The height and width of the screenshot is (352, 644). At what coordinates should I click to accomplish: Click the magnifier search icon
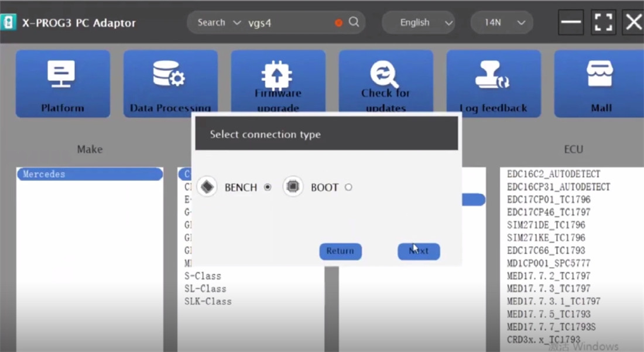(354, 22)
